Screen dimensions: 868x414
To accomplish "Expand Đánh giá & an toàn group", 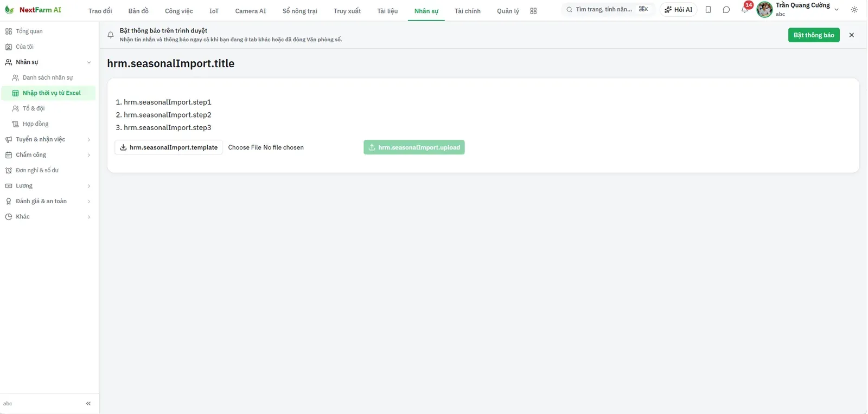I will click(48, 201).
